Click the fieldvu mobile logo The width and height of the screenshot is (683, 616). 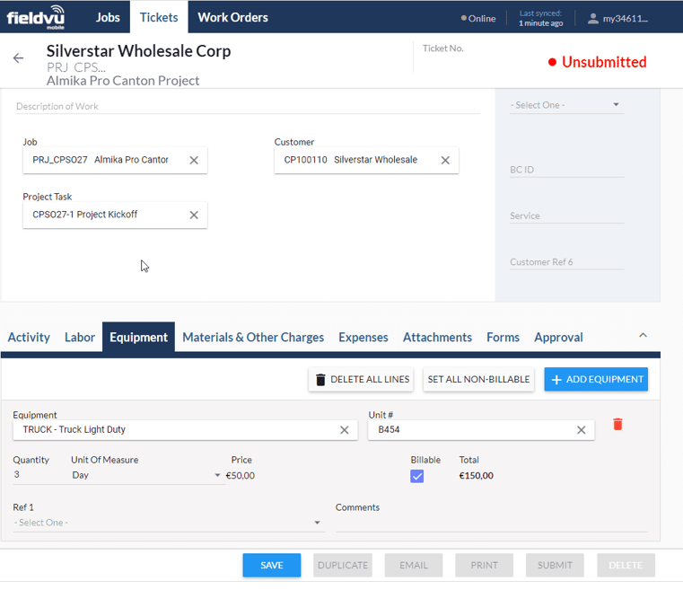coord(36,17)
